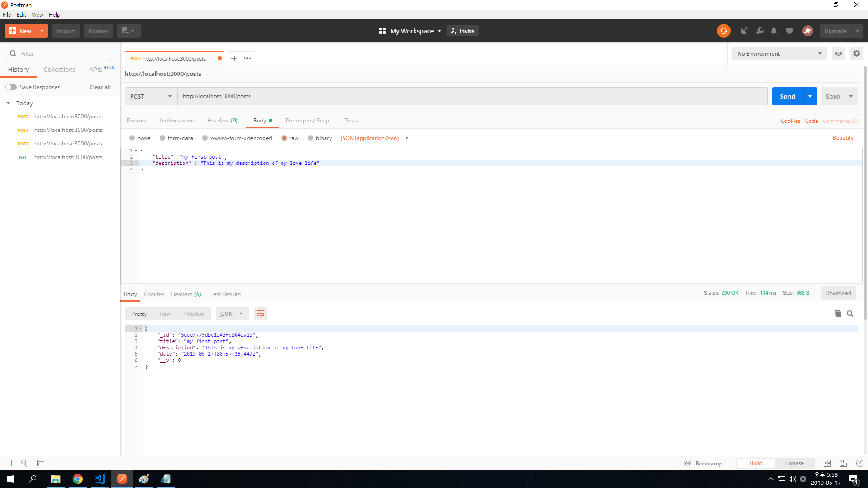Click the Bootcamp icon in status bar
The image size is (868, 488).
pos(688,463)
